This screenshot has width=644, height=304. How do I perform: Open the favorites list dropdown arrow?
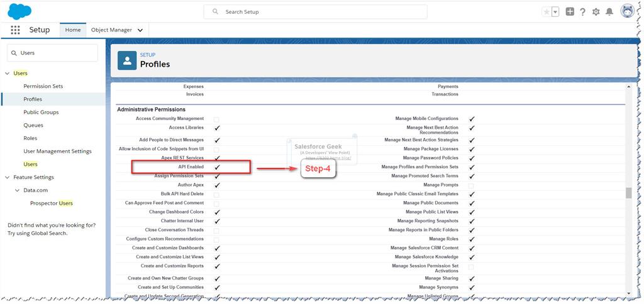(x=555, y=12)
